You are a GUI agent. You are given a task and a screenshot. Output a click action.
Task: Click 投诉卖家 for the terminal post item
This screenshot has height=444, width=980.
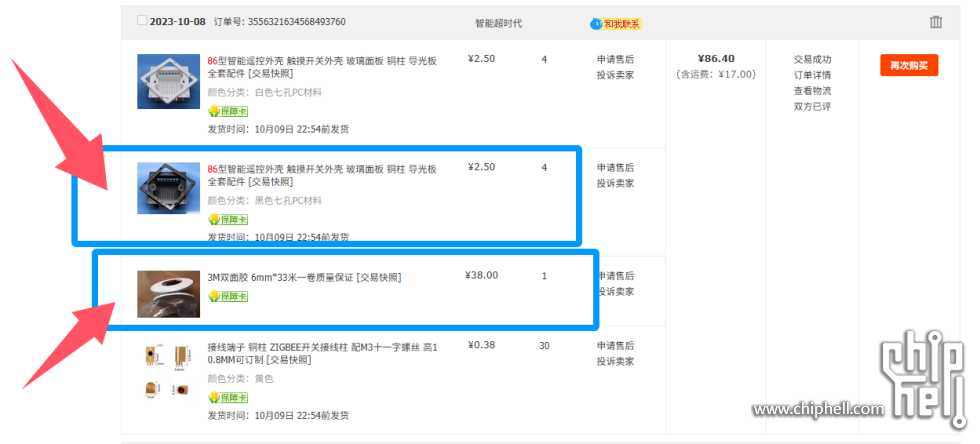(x=615, y=361)
